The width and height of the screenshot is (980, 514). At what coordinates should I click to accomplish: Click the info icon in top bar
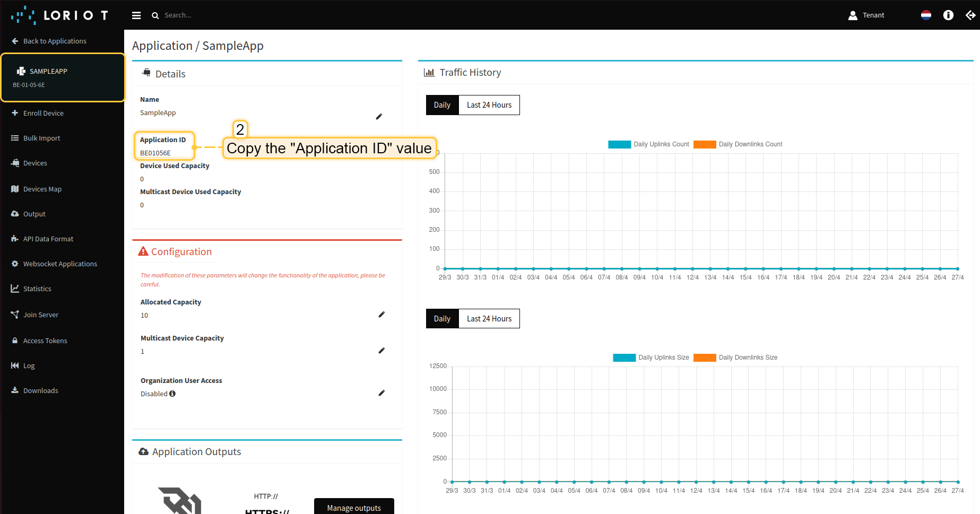[948, 15]
